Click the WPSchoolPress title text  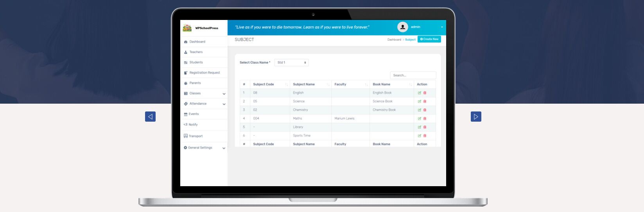207,28
